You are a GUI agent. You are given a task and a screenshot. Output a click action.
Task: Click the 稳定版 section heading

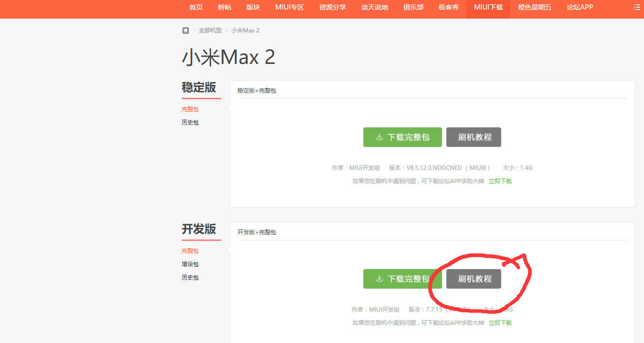click(x=199, y=87)
